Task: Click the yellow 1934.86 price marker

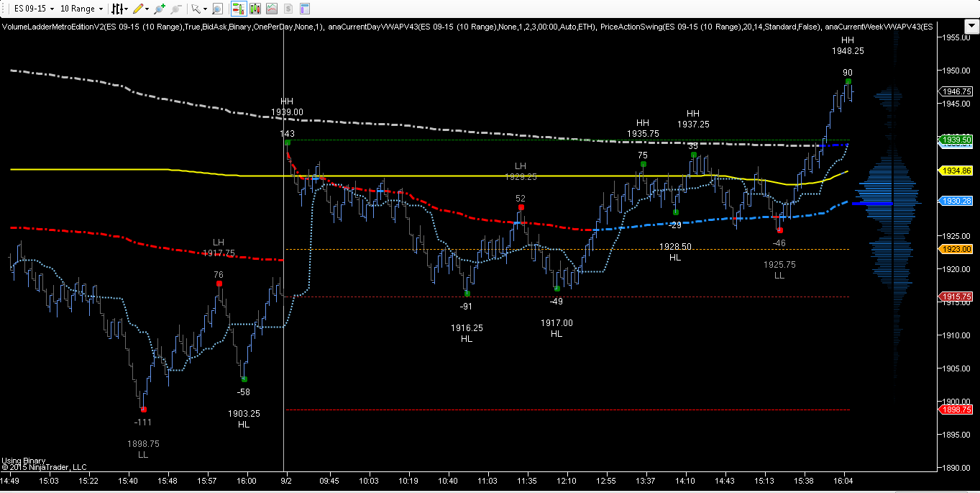Action: [956, 171]
